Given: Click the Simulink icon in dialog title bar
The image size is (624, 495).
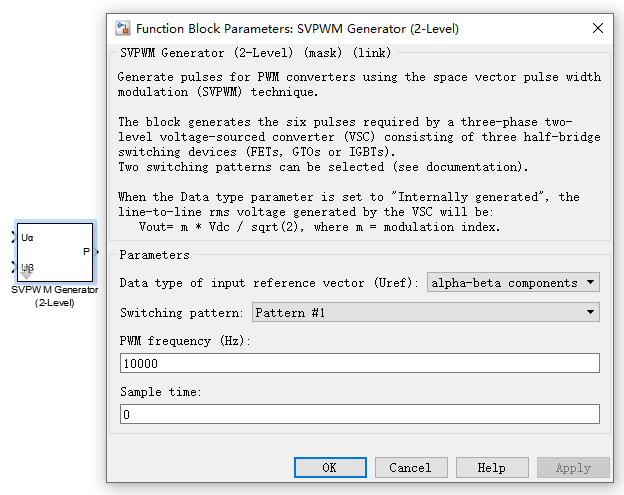Looking at the screenshot, I should (122, 28).
